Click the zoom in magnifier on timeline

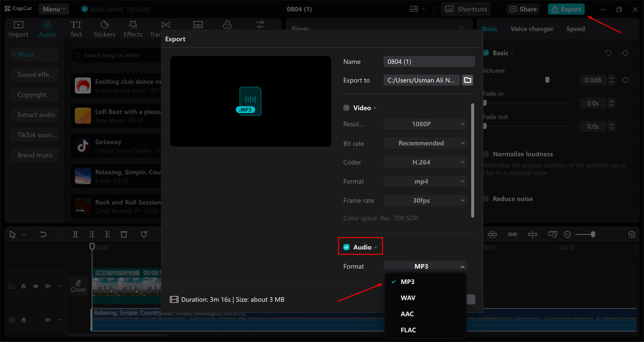click(x=632, y=234)
